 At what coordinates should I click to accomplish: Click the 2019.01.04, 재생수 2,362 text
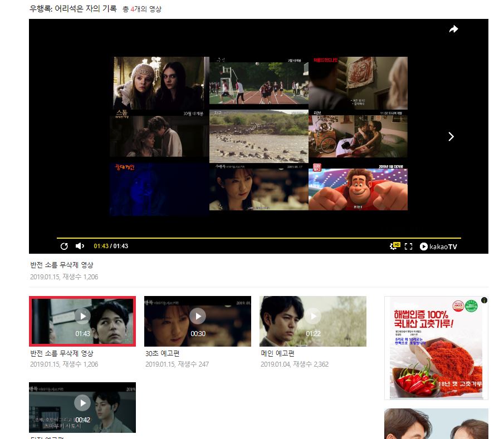295,364
